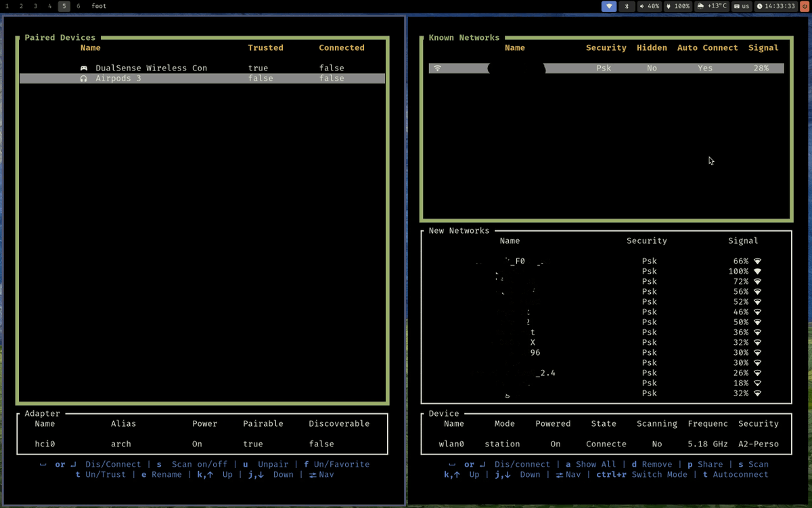Toggle the Trusted value for Airpods 3

pyautogui.click(x=261, y=78)
